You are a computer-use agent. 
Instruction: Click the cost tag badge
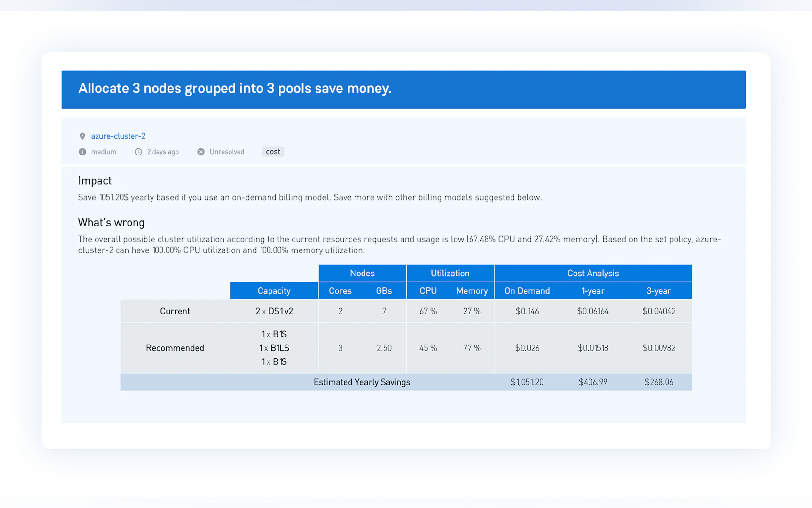pyautogui.click(x=273, y=152)
